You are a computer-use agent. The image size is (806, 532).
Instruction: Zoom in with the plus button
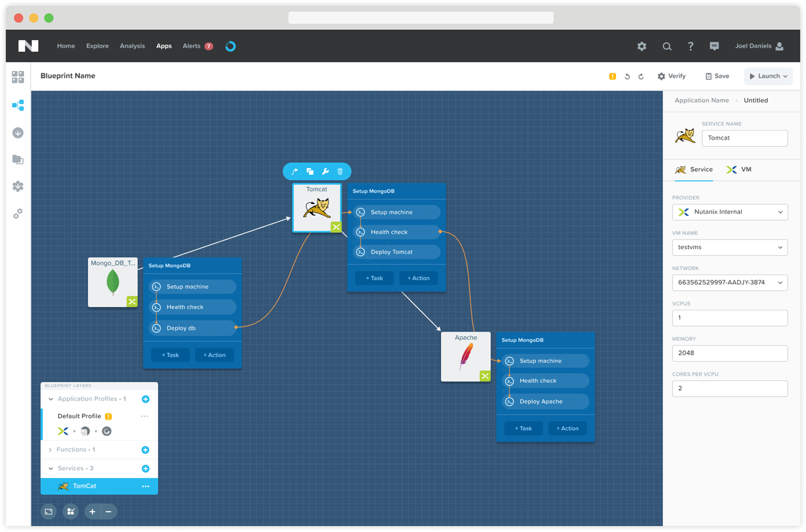tap(92, 511)
